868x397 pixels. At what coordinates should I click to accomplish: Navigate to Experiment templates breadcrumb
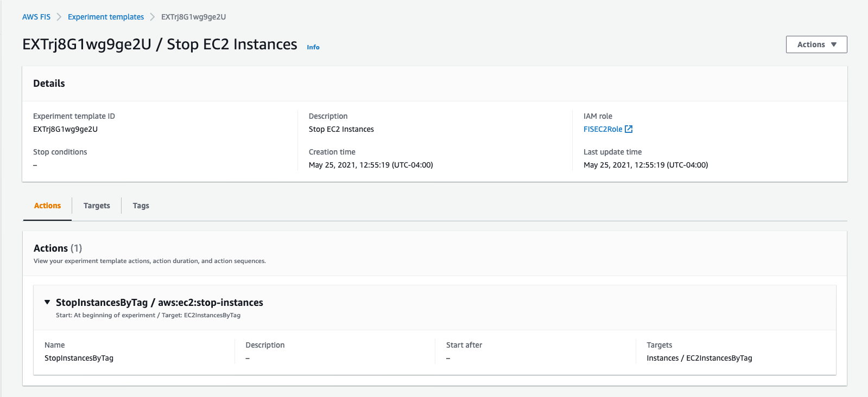106,17
